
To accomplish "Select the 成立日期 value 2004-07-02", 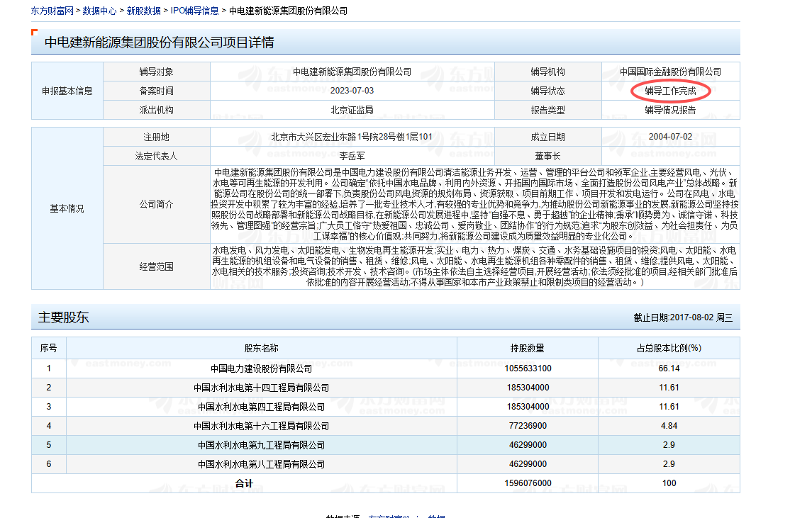I will pyautogui.click(x=671, y=137).
